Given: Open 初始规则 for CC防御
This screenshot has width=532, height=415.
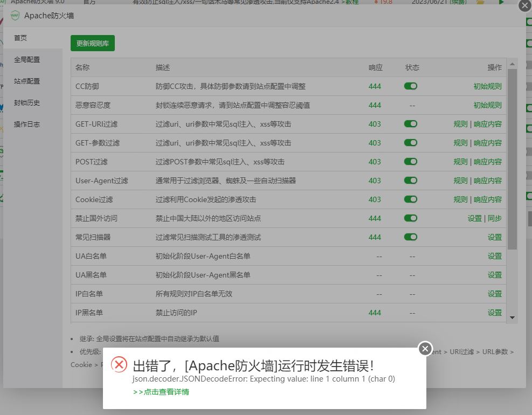Looking at the screenshot, I should tap(488, 86).
